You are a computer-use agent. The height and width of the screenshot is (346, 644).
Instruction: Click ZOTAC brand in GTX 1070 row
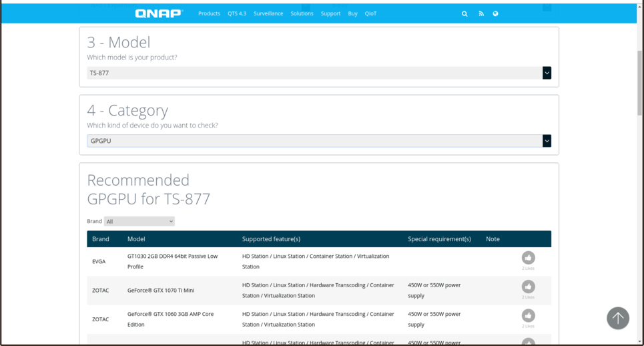100,290
